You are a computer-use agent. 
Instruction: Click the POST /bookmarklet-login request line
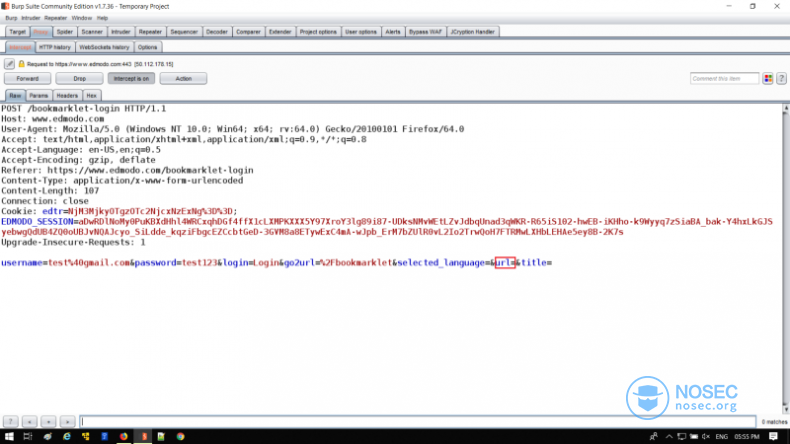83,108
